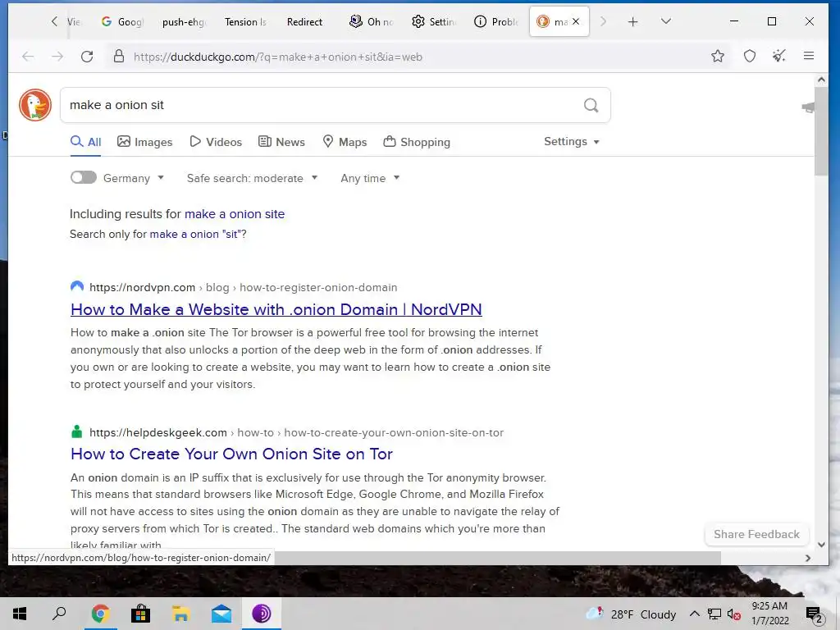Click the network tray icon

coord(714,614)
